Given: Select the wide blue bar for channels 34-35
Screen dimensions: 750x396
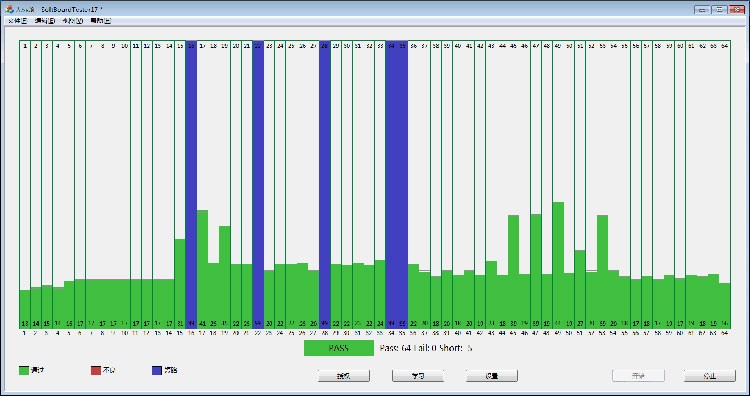Looking at the screenshot, I should tap(397, 184).
